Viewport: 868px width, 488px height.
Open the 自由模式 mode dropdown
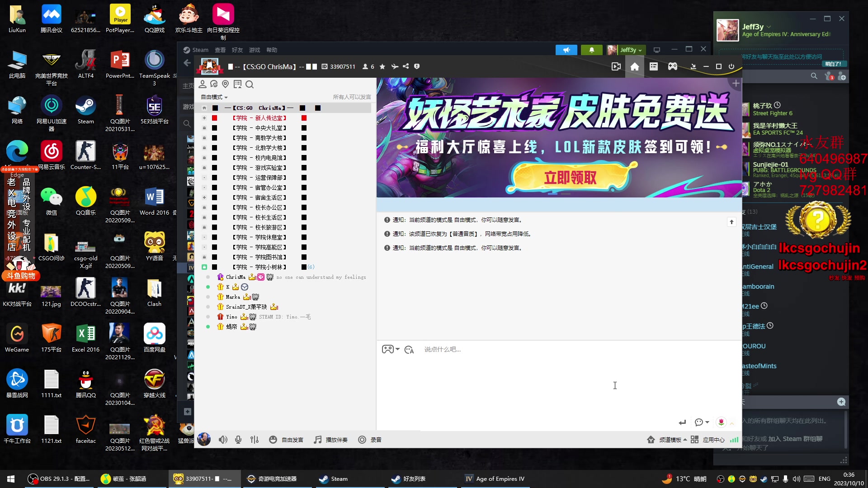tap(214, 97)
